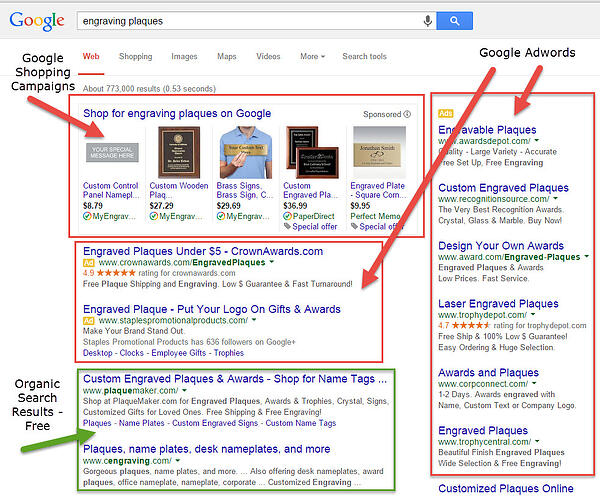
Task: Expand dropdown arrow next to cengraving.com URL
Action: 178,460
